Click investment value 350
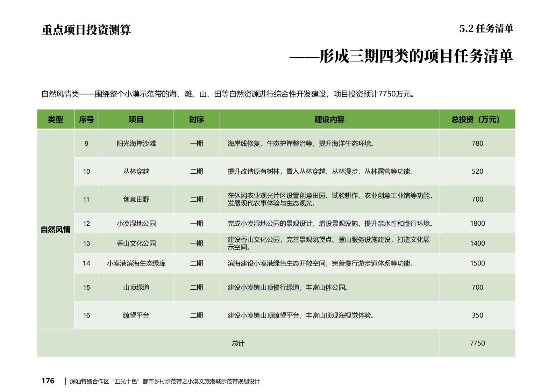 pyautogui.click(x=477, y=315)
